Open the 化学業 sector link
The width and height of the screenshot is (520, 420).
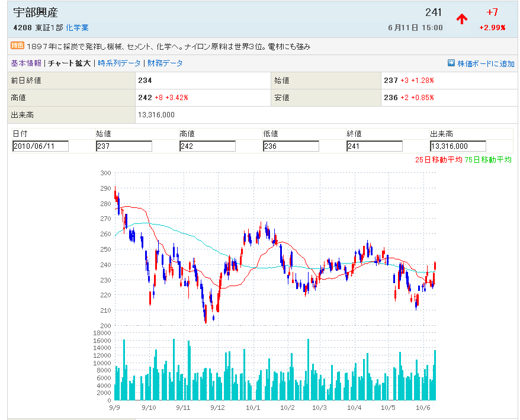tap(77, 27)
